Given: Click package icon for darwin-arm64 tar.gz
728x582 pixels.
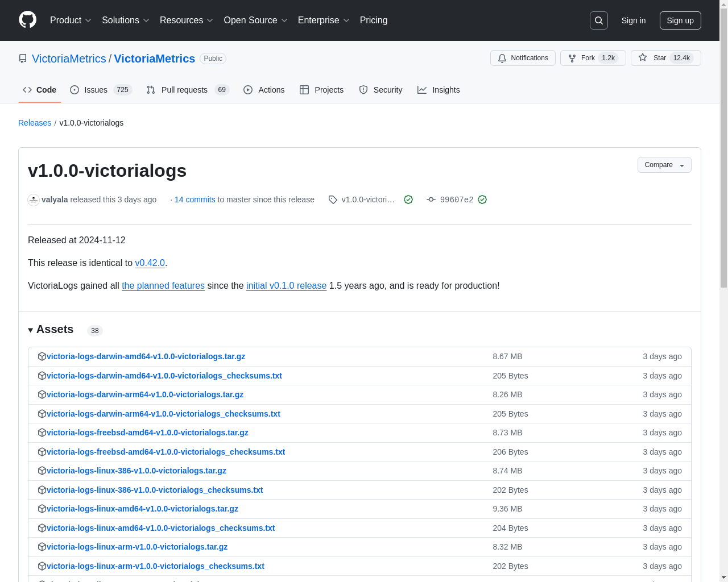Looking at the screenshot, I should [42, 394].
